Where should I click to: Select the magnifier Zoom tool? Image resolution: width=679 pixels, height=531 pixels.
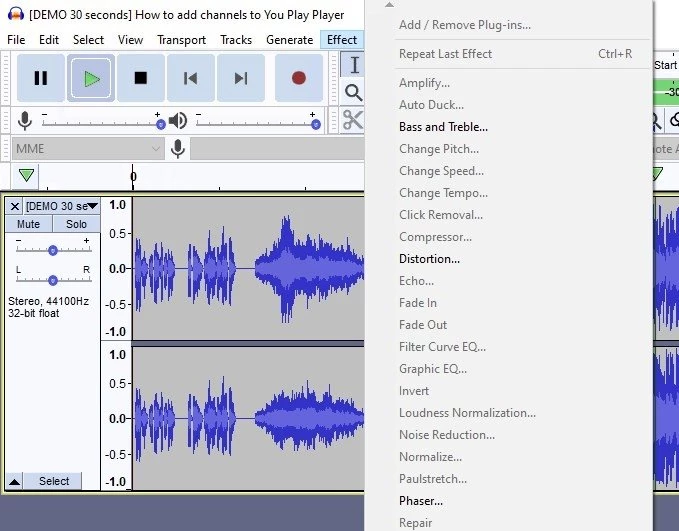pos(354,92)
